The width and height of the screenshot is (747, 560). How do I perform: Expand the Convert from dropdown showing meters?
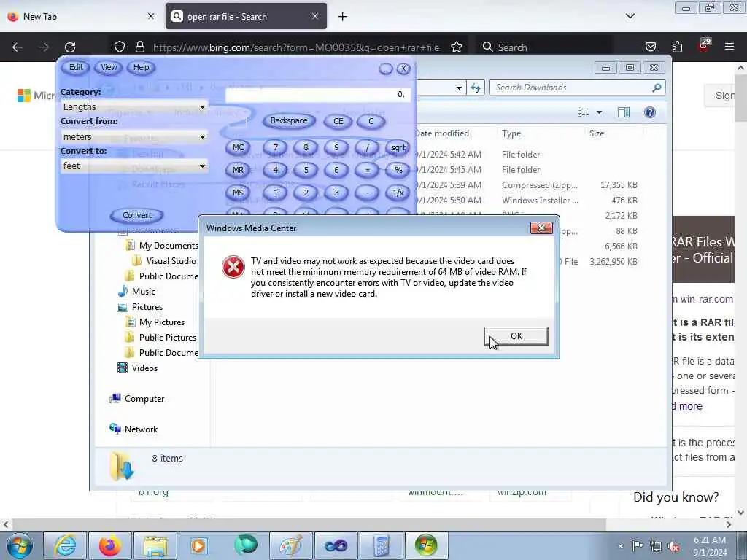[202, 137]
